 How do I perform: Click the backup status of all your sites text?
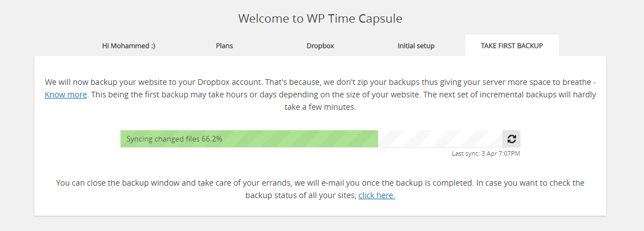point(301,195)
